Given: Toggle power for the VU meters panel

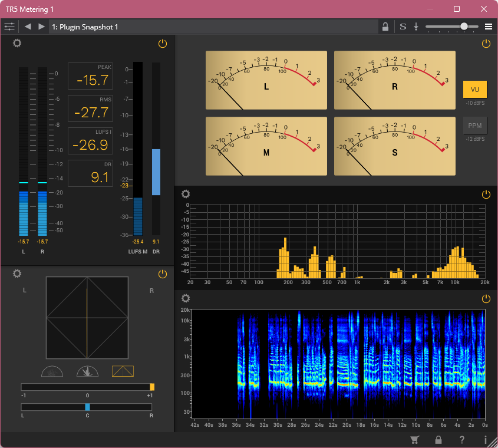Looking at the screenshot, I should point(486,44).
